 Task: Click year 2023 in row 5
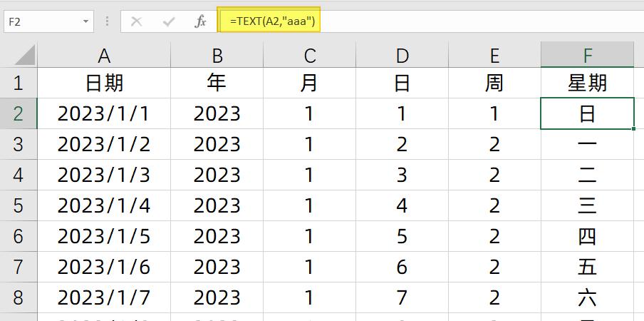click(x=217, y=205)
